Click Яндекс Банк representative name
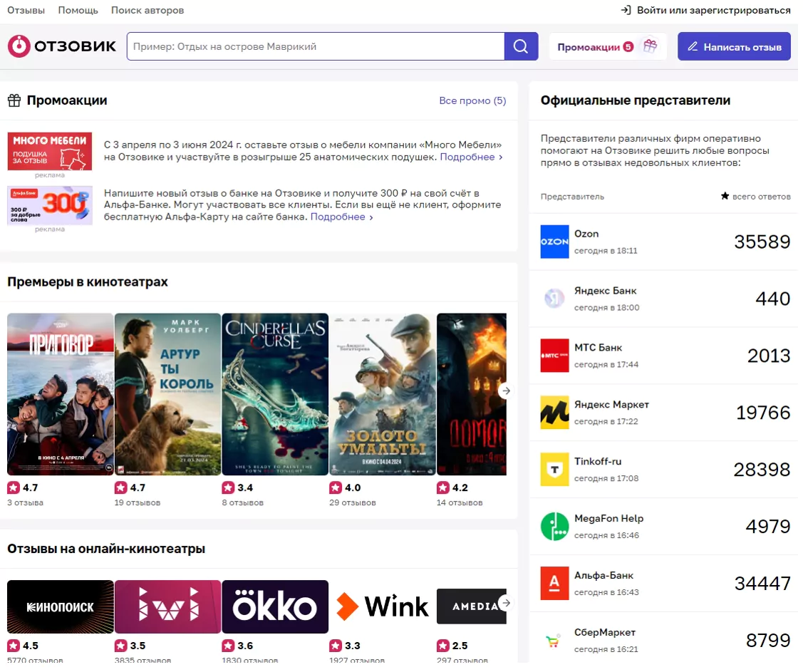803x672 pixels. (609, 292)
